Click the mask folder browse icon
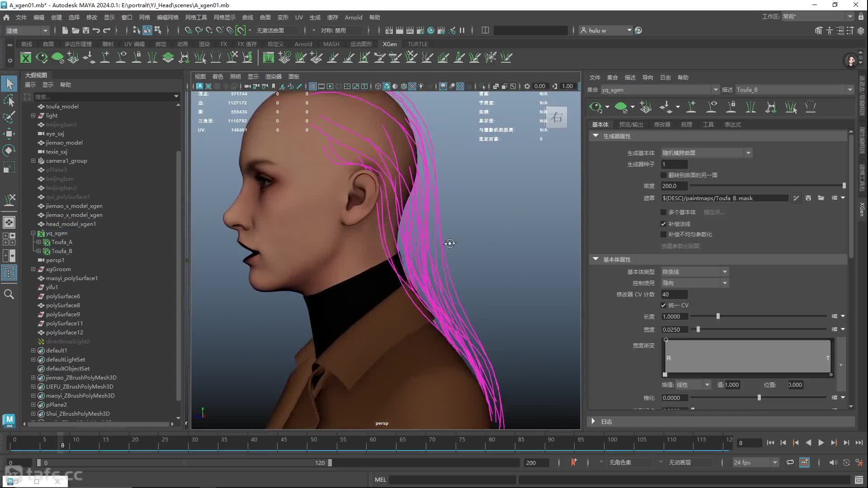This screenshot has width=868, height=488. 821,198
